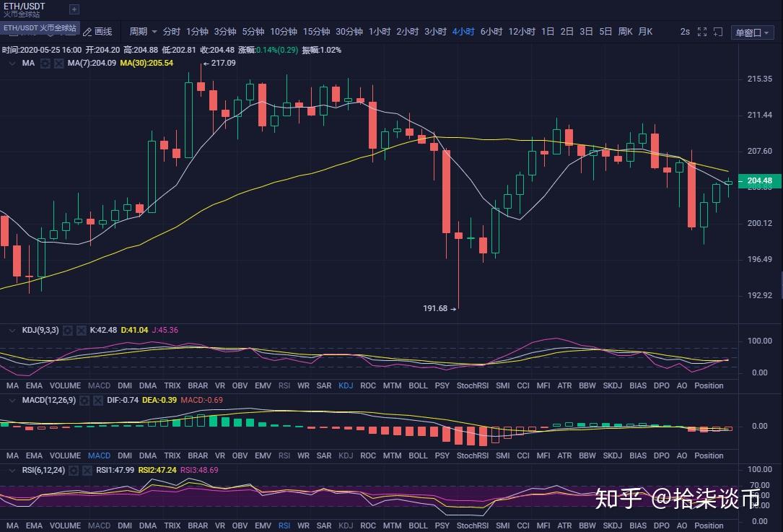
Task: Click the 2s refresh interval
Action: click(685, 32)
